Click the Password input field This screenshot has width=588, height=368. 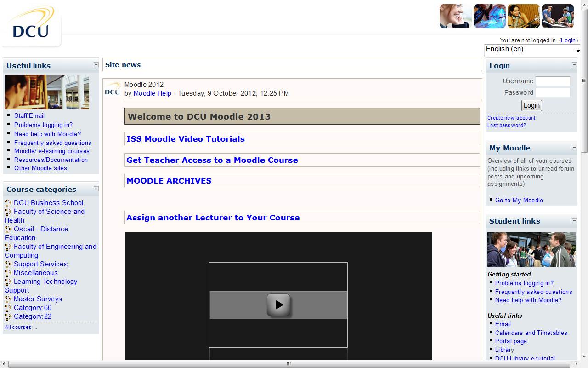pos(553,92)
